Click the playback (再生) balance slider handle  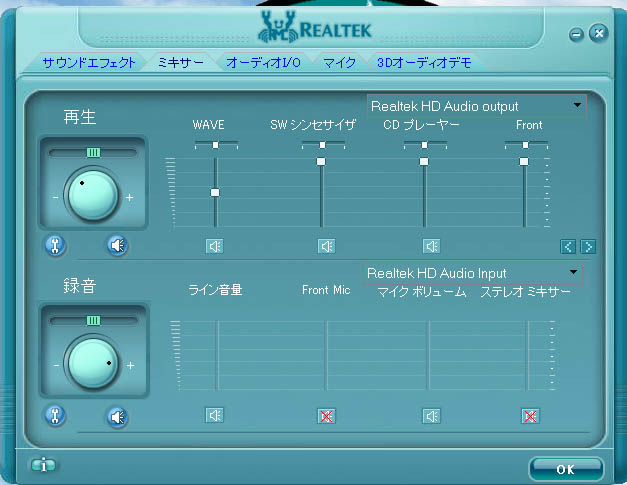93,152
